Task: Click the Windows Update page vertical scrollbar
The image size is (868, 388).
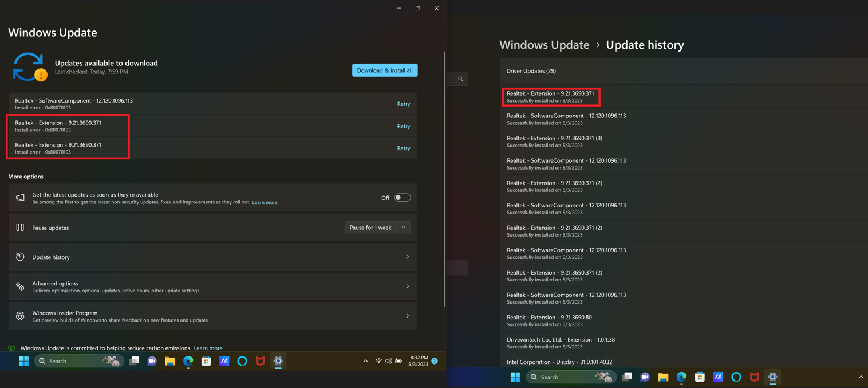Action: (445, 179)
